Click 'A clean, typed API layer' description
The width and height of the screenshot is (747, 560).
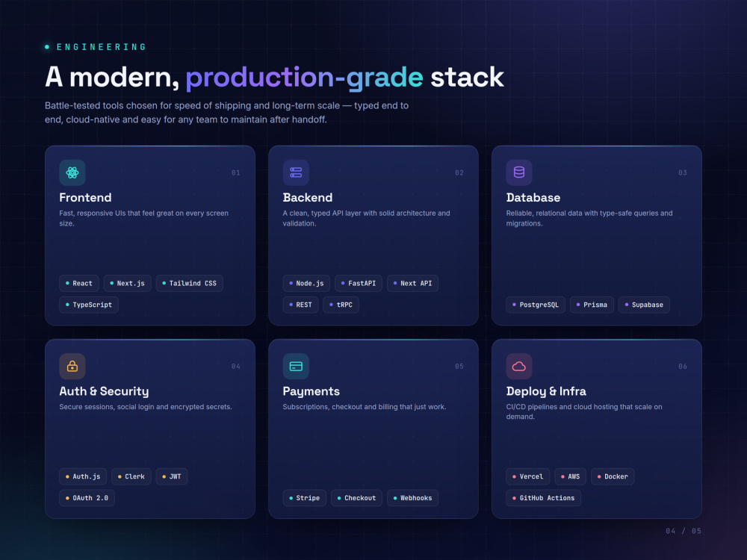(366, 218)
